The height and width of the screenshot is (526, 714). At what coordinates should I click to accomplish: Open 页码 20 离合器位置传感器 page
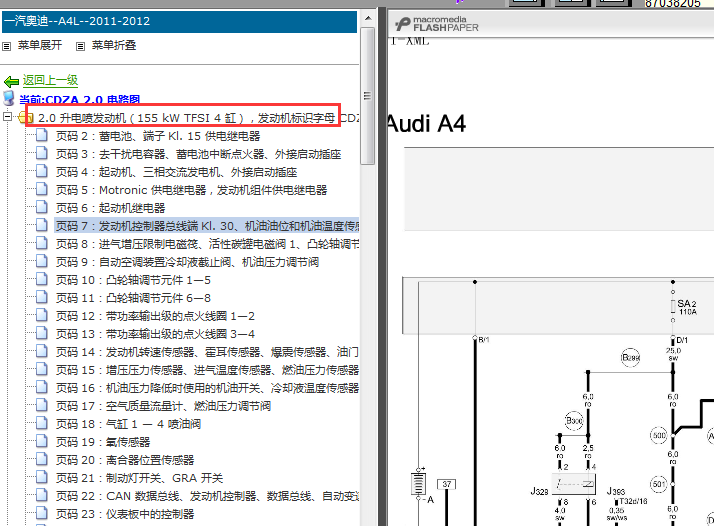click(125, 460)
